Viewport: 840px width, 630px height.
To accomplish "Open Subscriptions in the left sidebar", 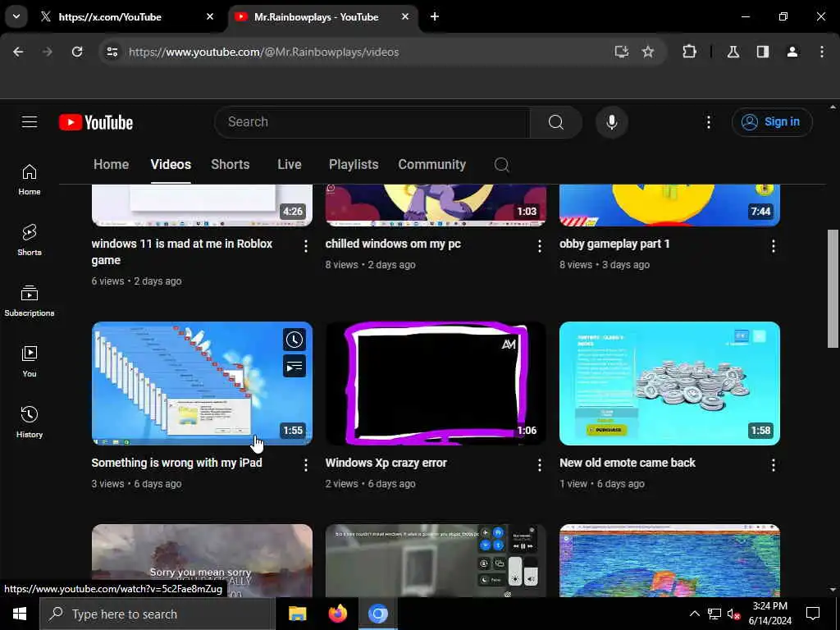I will [x=30, y=301].
